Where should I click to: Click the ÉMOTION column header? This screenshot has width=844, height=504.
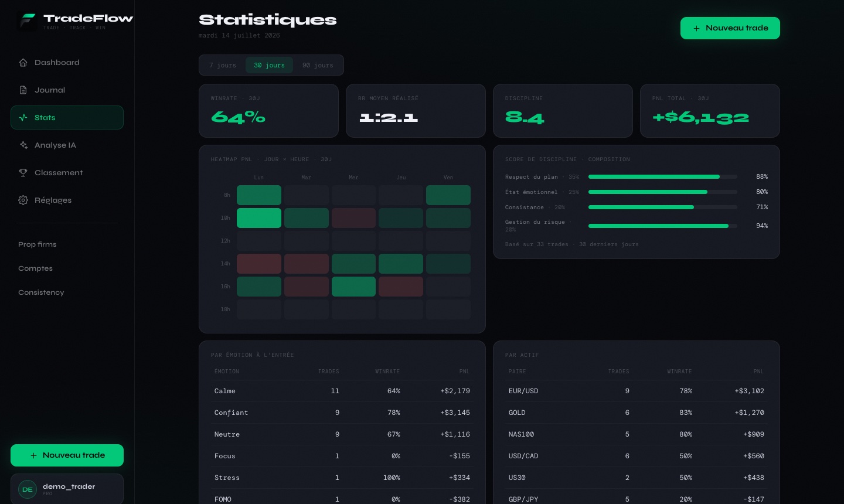click(x=227, y=372)
